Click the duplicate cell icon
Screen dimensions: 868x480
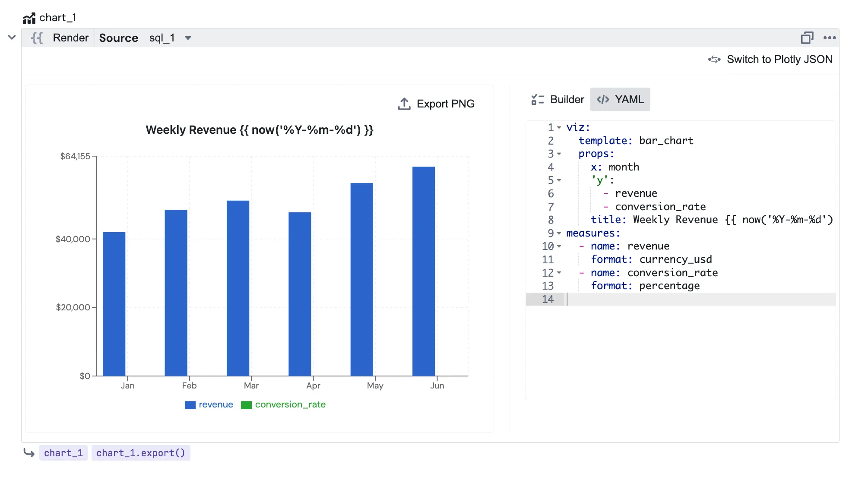807,38
